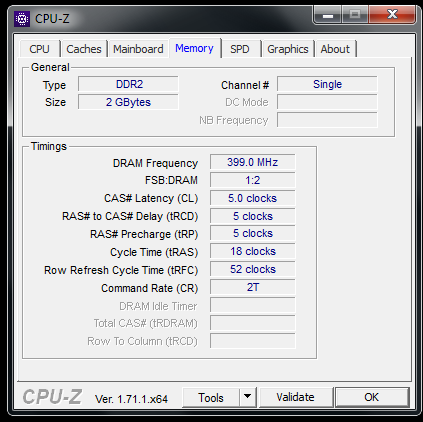Image resolution: width=423 pixels, height=422 pixels.
Task: Open the Caches tab
Action: pyautogui.click(x=84, y=49)
